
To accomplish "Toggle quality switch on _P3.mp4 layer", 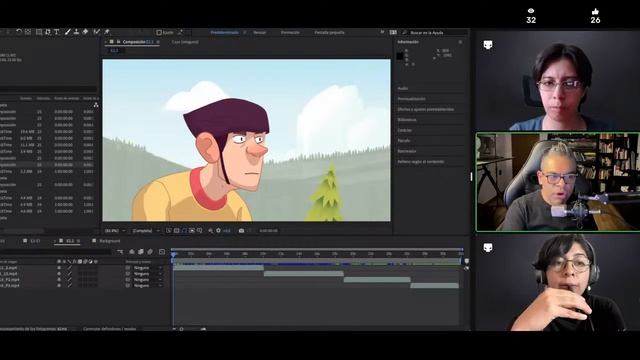I will 69,286.
